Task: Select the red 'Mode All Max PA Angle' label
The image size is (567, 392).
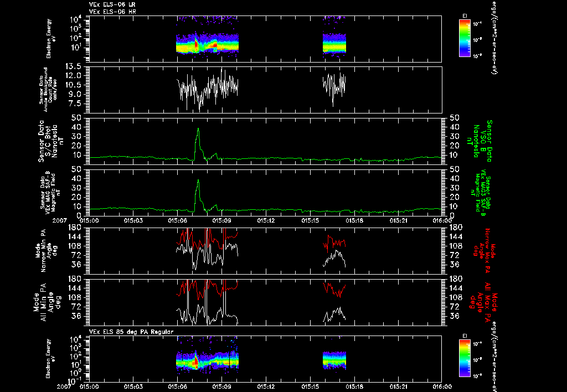Action: [484, 302]
